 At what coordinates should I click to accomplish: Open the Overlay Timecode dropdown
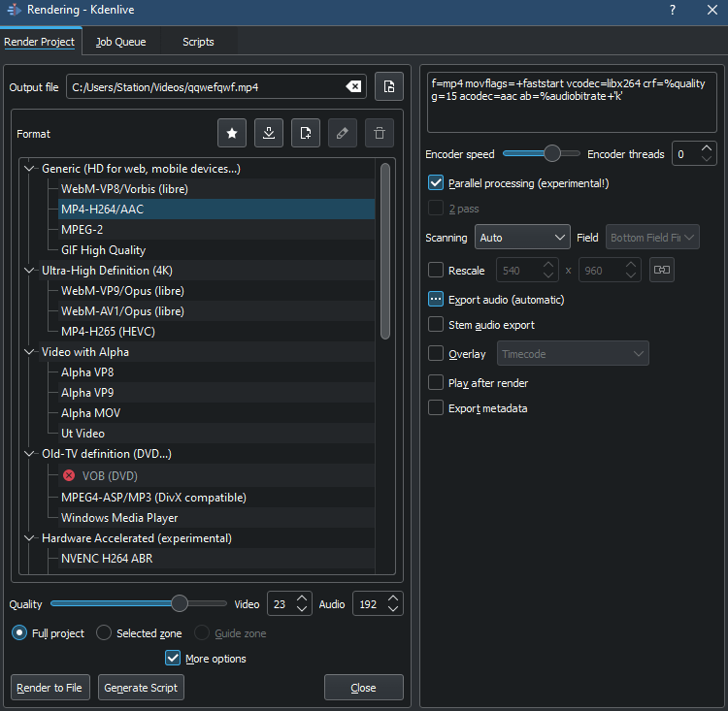click(x=573, y=354)
